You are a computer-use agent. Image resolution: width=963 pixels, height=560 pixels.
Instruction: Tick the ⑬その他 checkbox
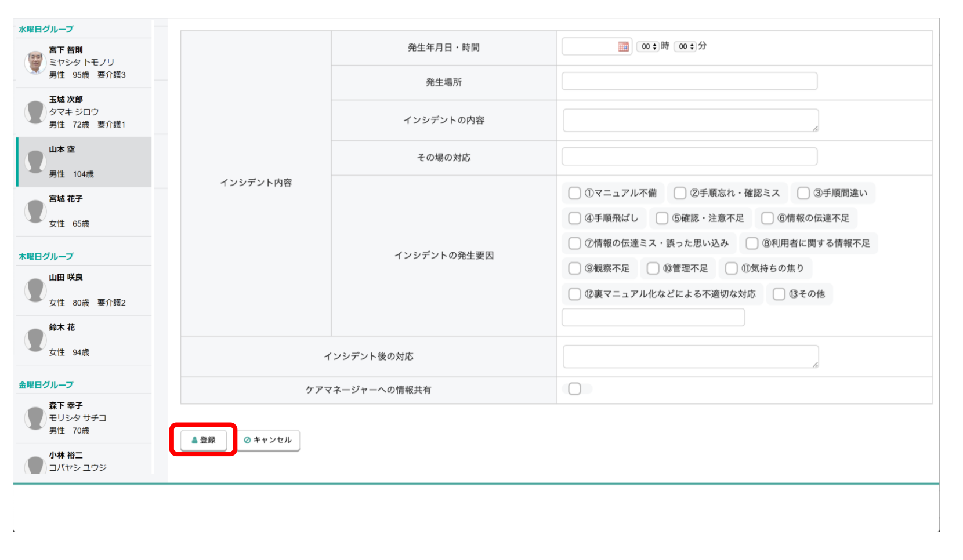(x=779, y=294)
